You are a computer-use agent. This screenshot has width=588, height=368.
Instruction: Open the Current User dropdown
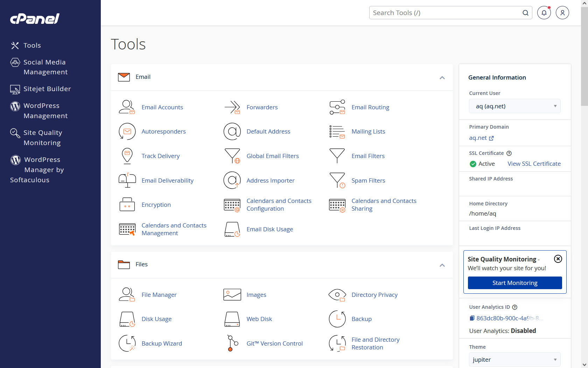pyautogui.click(x=514, y=106)
